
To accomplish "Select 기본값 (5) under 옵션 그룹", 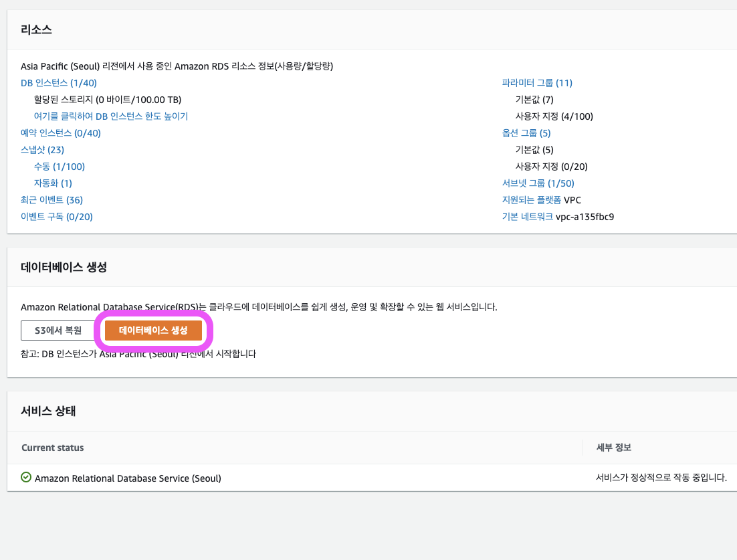I will point(534,150).
